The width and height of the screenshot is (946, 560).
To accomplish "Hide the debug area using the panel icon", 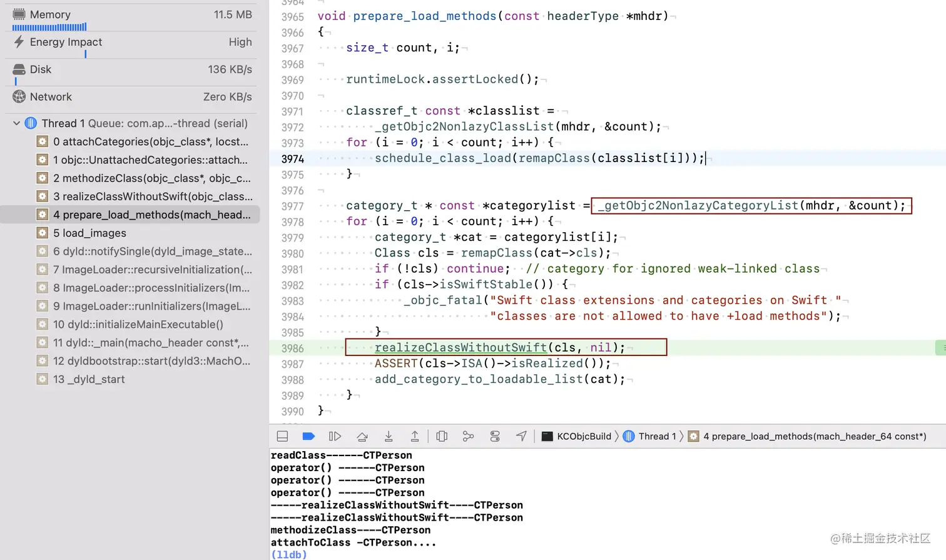I will pos(282,436).
